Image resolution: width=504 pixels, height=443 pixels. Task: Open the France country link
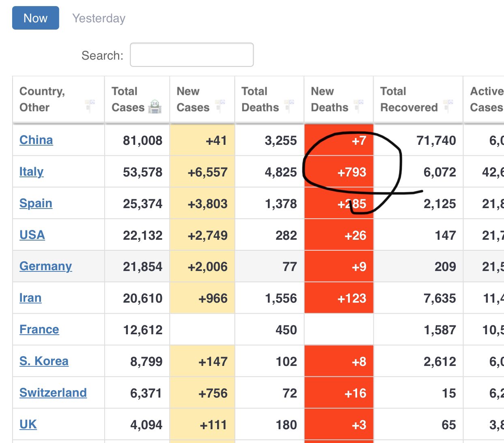click(x=39, y=329)
